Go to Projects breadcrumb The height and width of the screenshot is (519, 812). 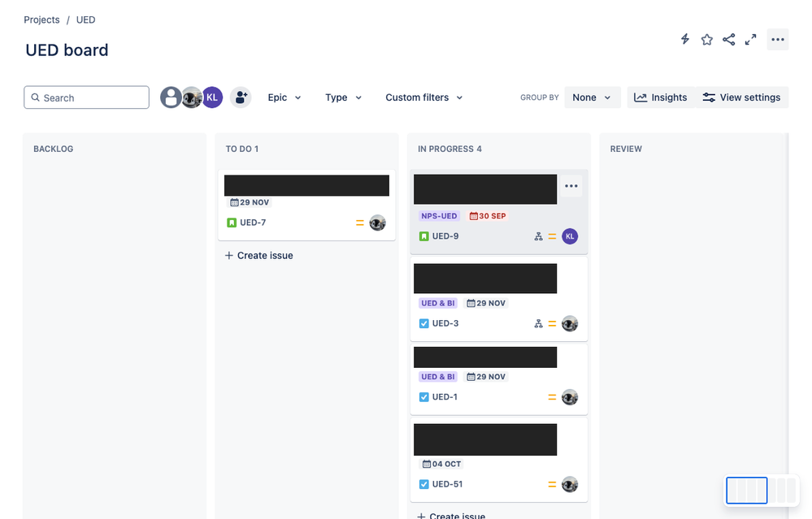point(41,19)
